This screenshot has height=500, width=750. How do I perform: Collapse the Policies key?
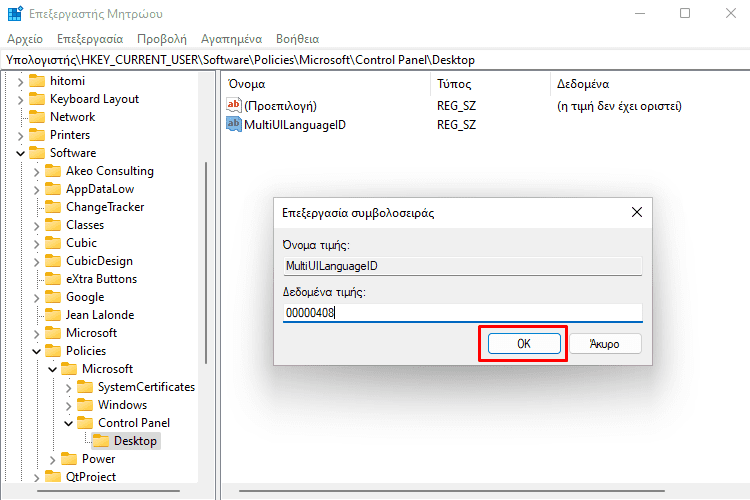pos(36,352)
